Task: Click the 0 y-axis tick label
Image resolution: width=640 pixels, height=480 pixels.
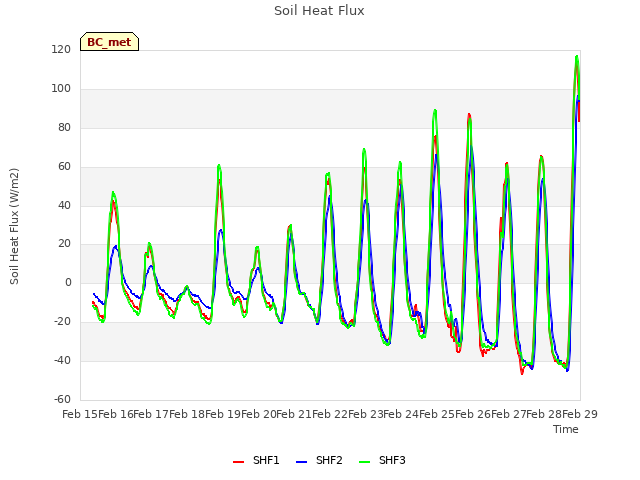Action: point(68,282)
